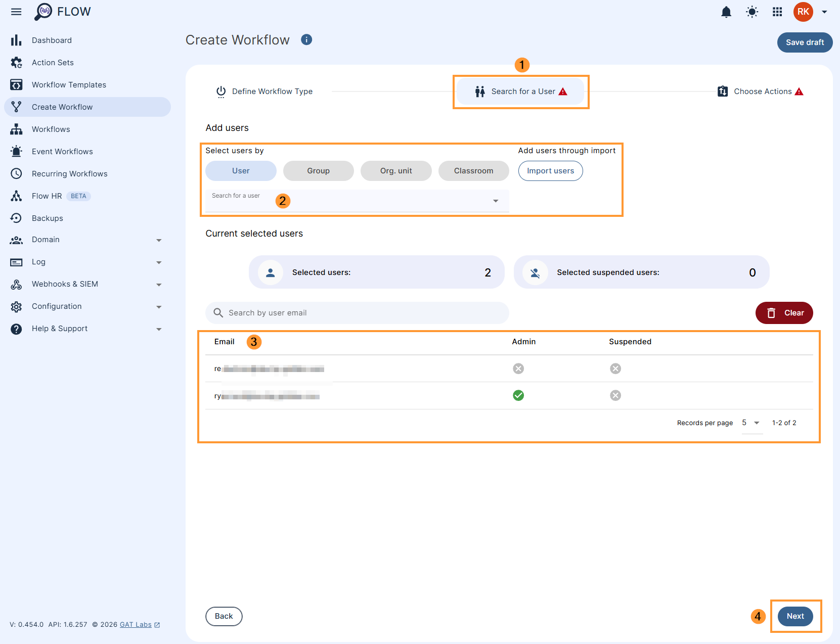Click the Recurring Workflows clock icon
Screen dimensions: 840x644
pos(16,173)
